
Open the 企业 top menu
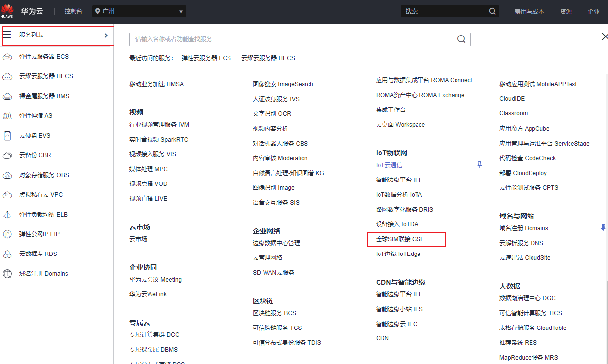click(594, 11)
